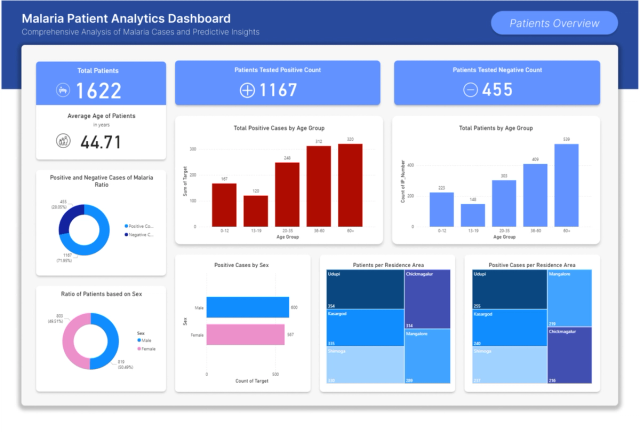Select the blue 20-35 bar in Total Patients by Age Group
The height and width of the screenshot is (432, 640).
coord(504,203)
